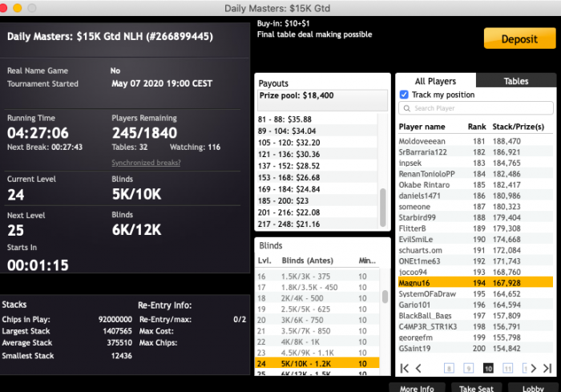Click Prize pool: $18,400 header
Screen dimensions: 561x392
click(322, 100)
